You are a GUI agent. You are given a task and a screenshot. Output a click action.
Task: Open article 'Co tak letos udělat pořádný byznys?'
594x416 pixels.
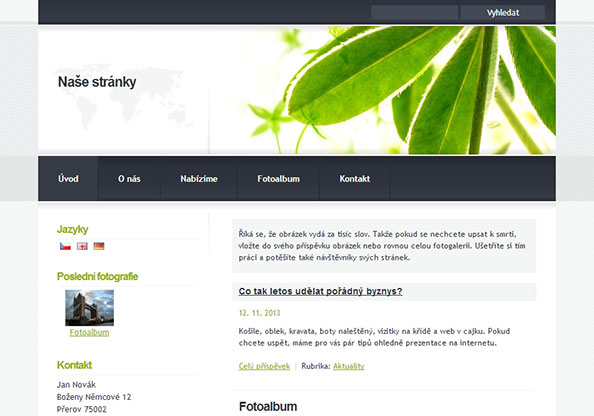coord(320,291)
